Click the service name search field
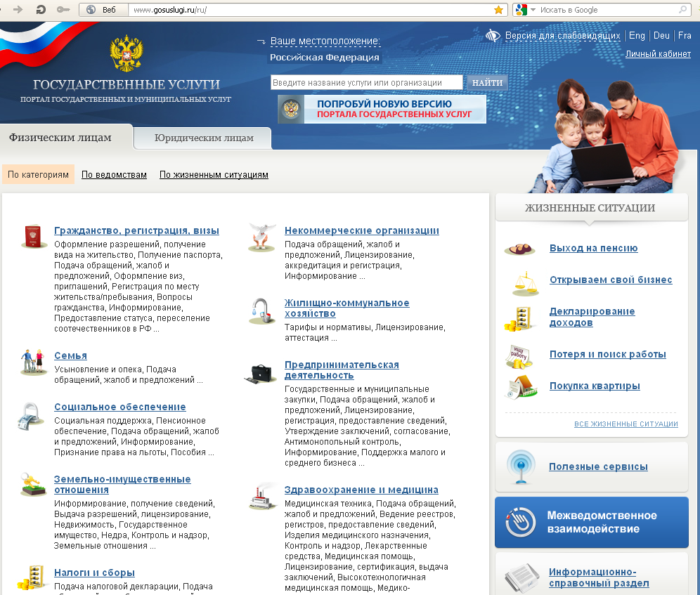The height and width of the screenshot is (595, 700). pyautogui.click(x=367, y=83)
